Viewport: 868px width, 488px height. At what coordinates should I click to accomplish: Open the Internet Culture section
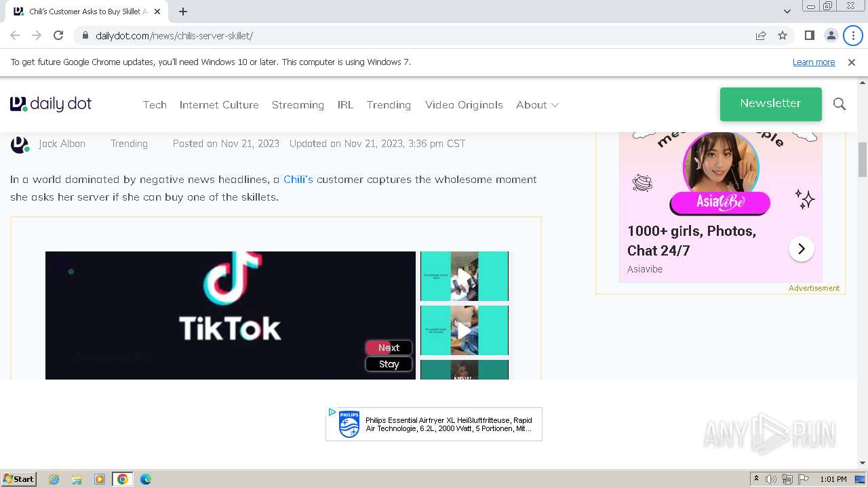coord(219,104)
